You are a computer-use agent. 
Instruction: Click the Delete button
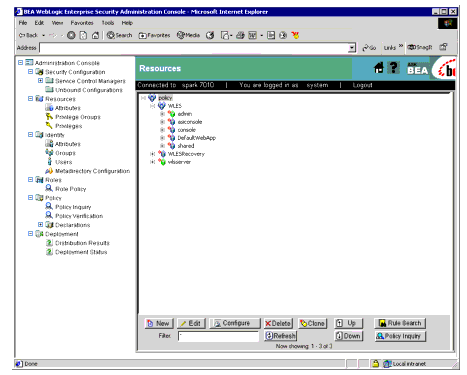278,323
